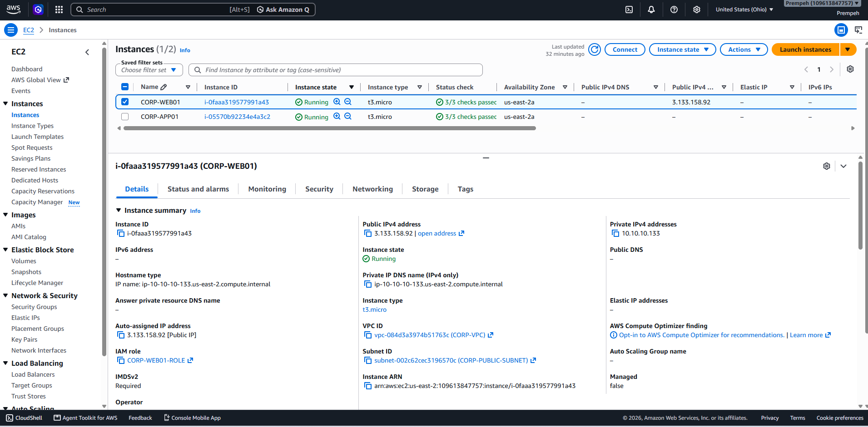868x427 pixels.
Task: Switch to Status and alarms tab
Action: [198, 189]
